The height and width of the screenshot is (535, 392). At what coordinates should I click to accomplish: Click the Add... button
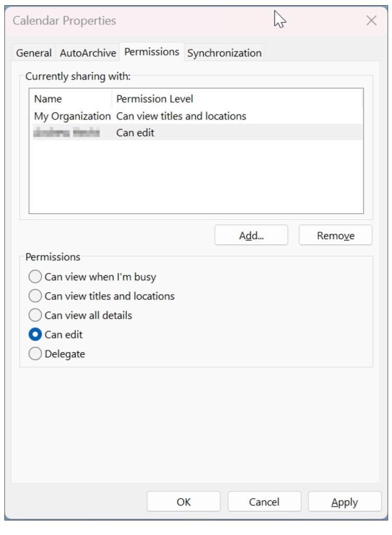click(x=251, y=236)
